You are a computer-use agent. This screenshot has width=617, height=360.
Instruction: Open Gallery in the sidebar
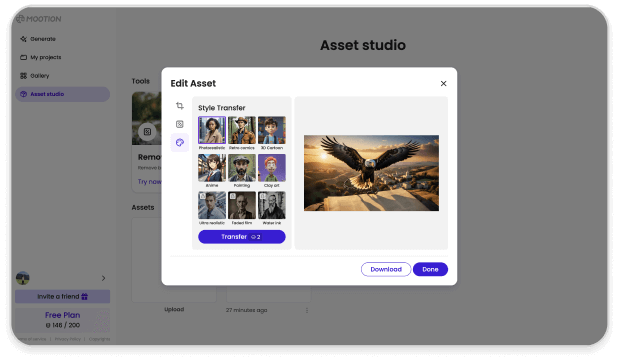tap(35, 76)
